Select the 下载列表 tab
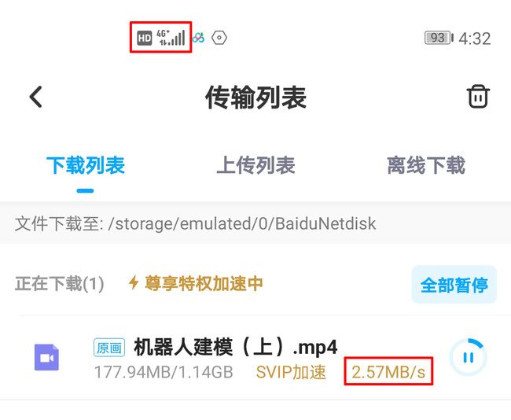511x420 pixels. (86, 165)
